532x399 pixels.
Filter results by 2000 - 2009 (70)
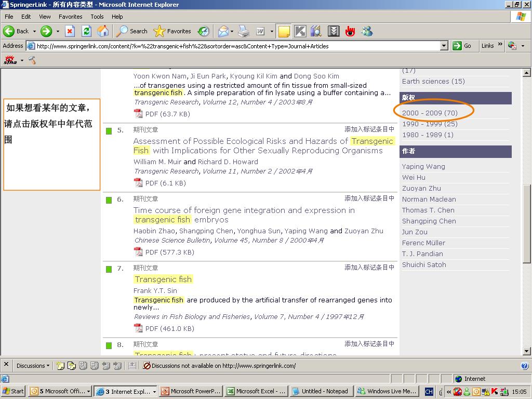[430, 113]
